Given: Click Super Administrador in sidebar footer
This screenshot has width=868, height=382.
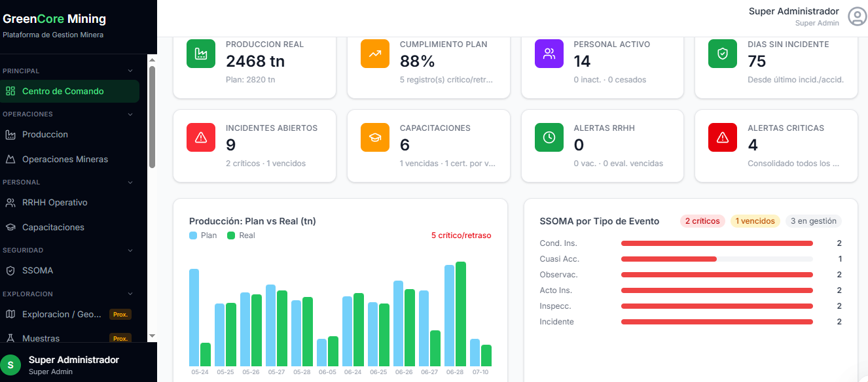Looking at the screenshot, I should coord(74,360).
